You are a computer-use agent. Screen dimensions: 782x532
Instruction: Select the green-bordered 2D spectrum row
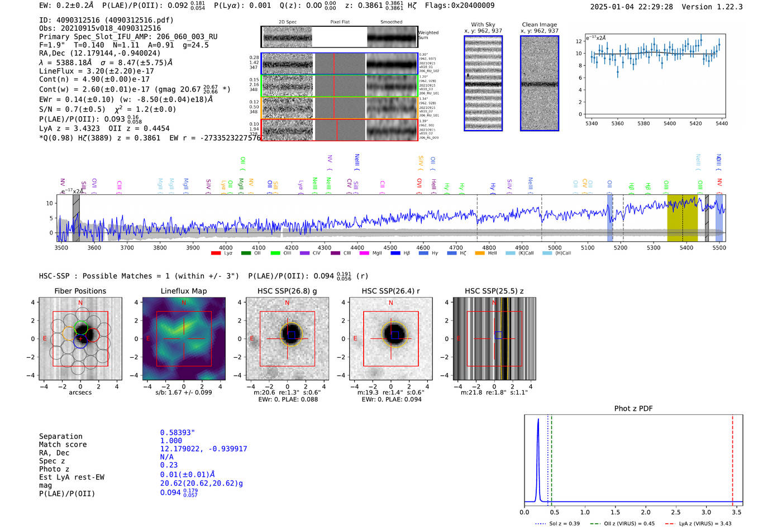[x=339, y=85]
